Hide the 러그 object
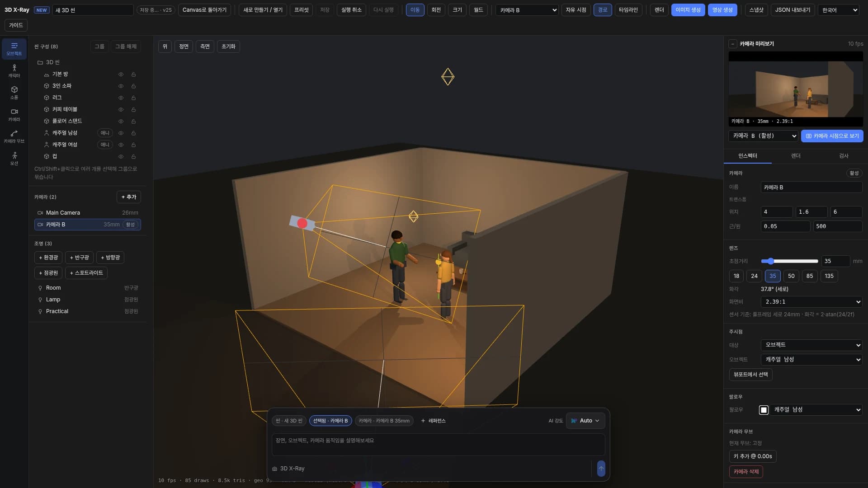The image size is (868, 488). coord(121,98)
